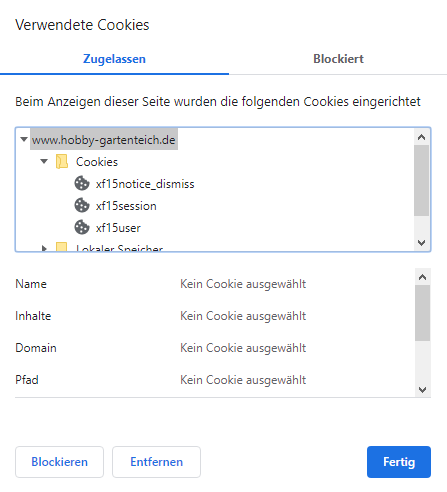The width and height of the screenshot is (447, 492).
Task: Click the xf15user cookie icon
Action: [82, 227]
